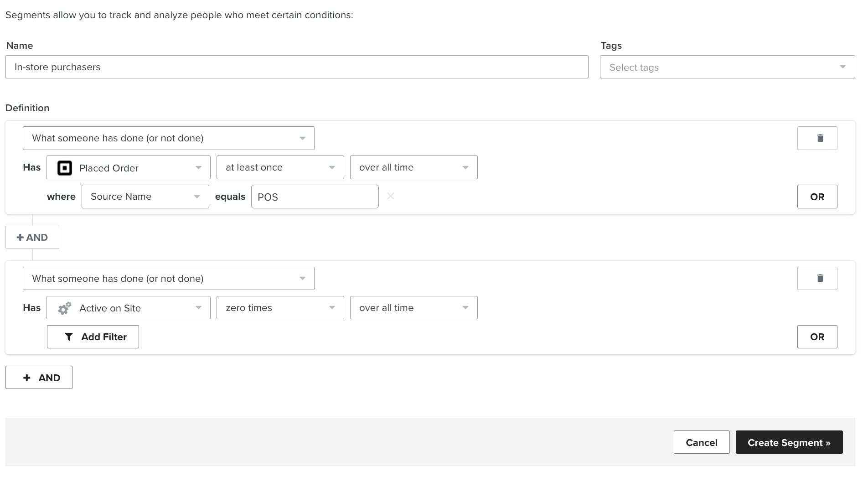Open time range dropdown in Placed Order row
Image resolution: width=868 pixels, height=487 pixels.
pyautogui.click(x=413, y=167)
